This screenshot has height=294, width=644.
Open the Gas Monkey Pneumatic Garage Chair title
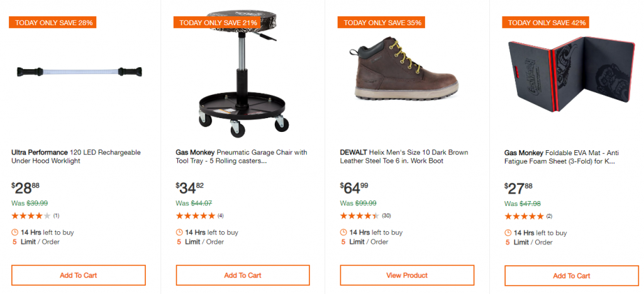pos(241,156)
